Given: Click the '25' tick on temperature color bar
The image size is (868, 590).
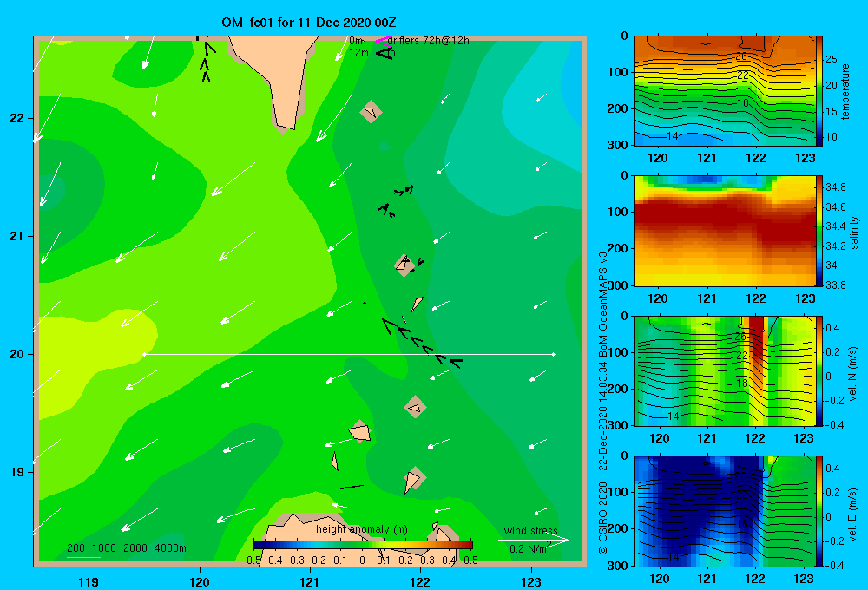Looking at the screenshot, I should [832, 60].
